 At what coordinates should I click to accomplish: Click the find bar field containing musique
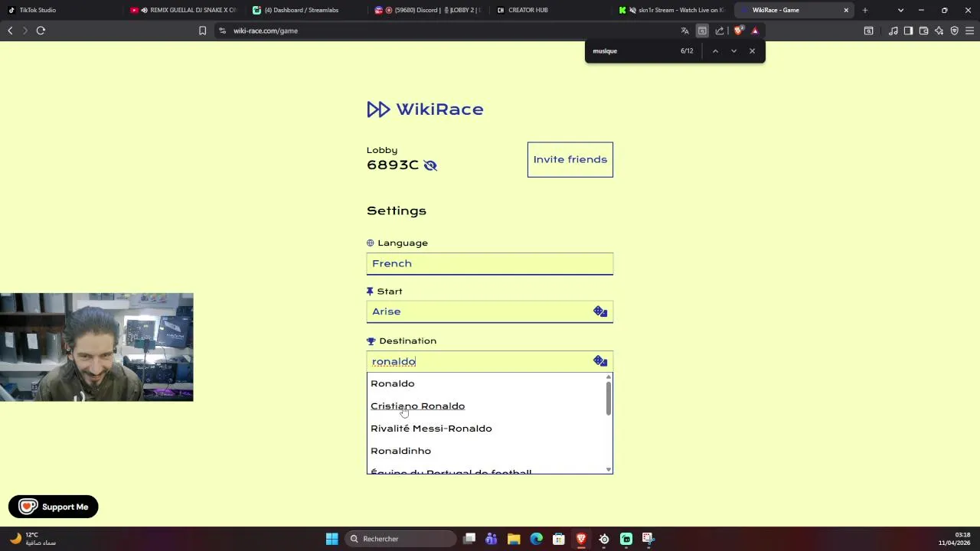(x=632, y=51)
